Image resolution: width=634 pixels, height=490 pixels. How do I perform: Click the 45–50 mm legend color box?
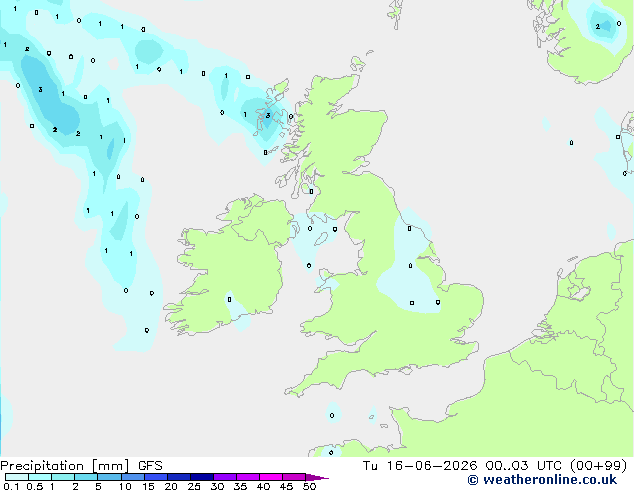click(x=294, y=477)
